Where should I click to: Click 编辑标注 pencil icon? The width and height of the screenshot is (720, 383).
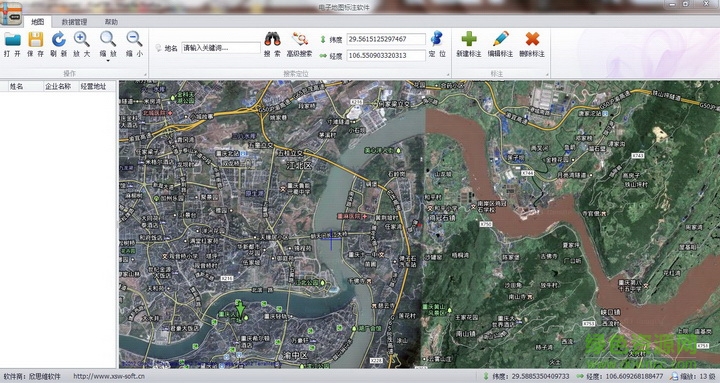(501, 39)
